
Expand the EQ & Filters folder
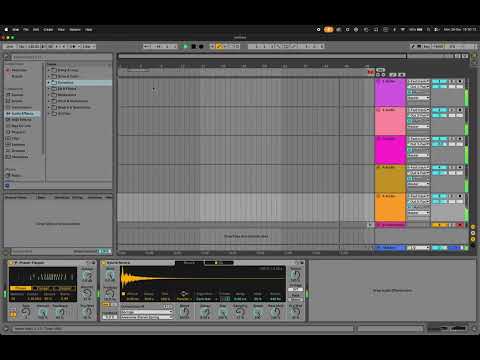coord(49,89)
